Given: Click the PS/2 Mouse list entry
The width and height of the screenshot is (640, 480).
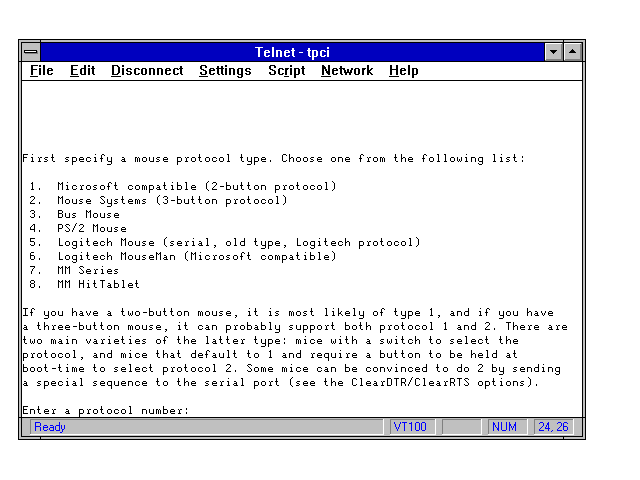Looking at the screenshot, I should point(92,228).
